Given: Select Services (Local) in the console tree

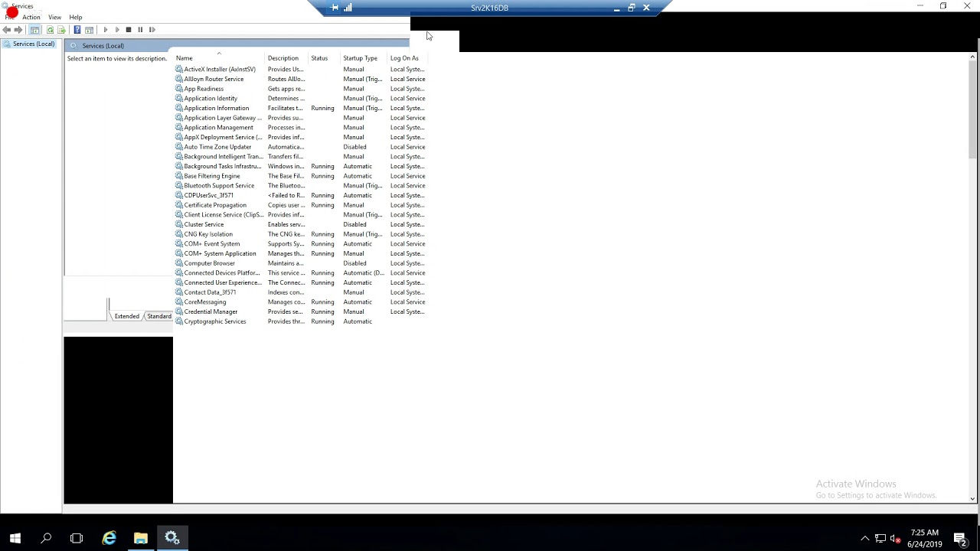Looking at the screenshot, I should click(x=34, y=44).
